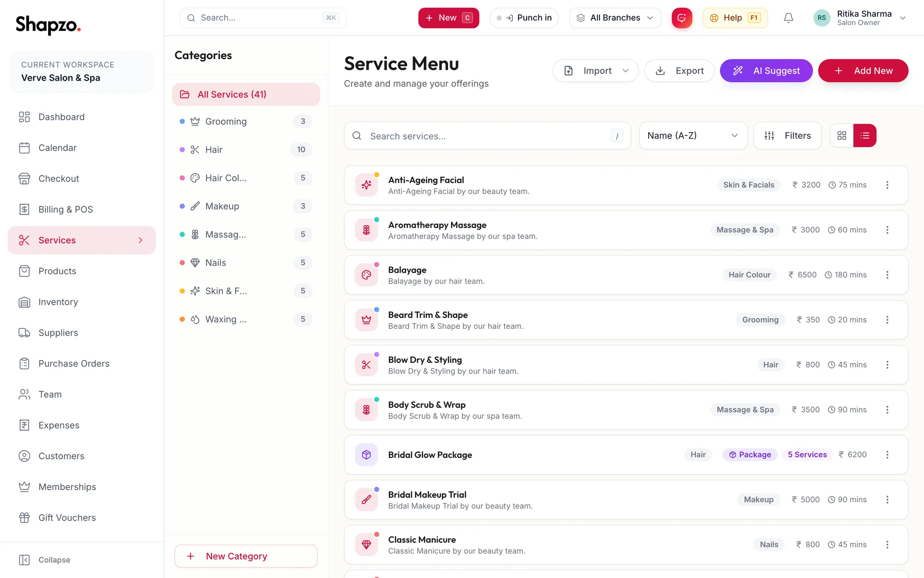Open Calendar from sidebar

82,148
